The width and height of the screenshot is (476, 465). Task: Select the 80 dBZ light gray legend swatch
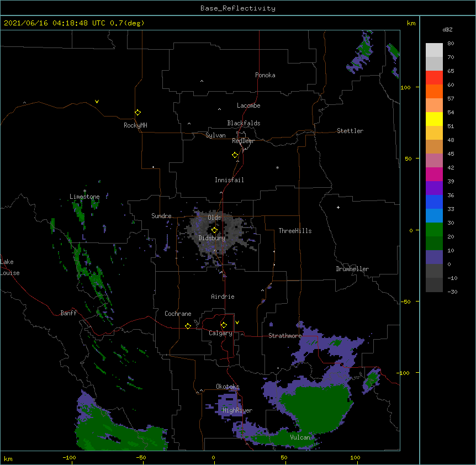coord(434,50)
